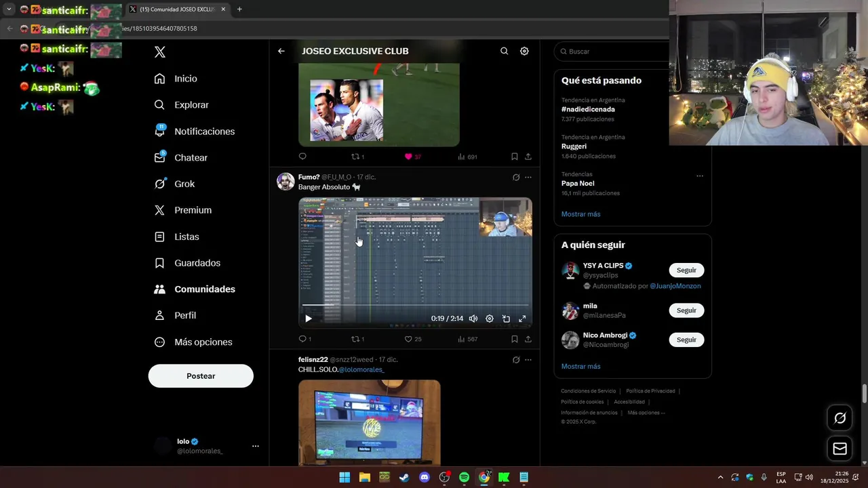The image size is (868, 488).
Task: Open the Windows Start menu
Action: pos(344,477)
